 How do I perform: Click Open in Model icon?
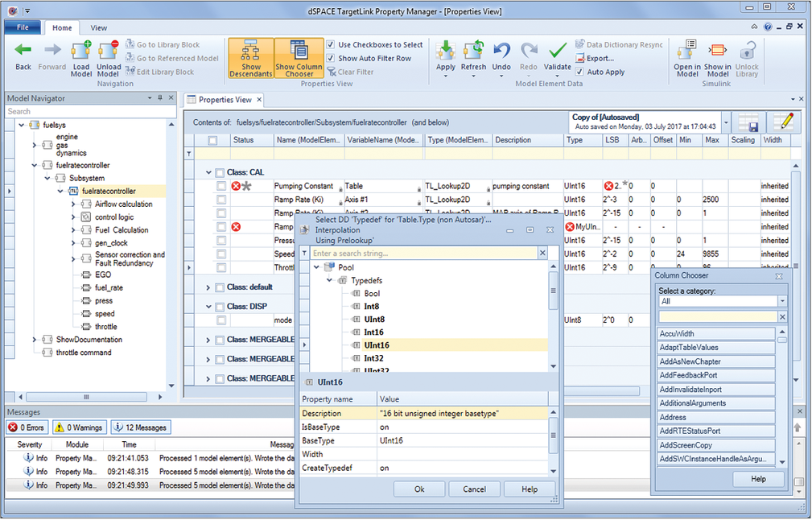[x=686, y=50]
